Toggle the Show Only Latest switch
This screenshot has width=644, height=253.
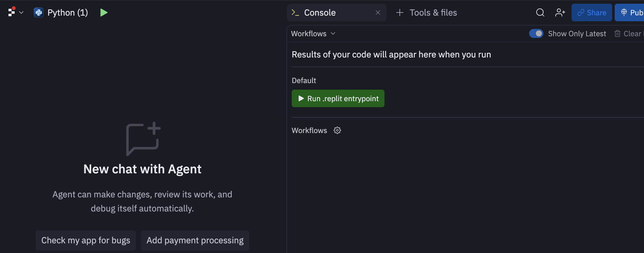click(x=536, y=33)
